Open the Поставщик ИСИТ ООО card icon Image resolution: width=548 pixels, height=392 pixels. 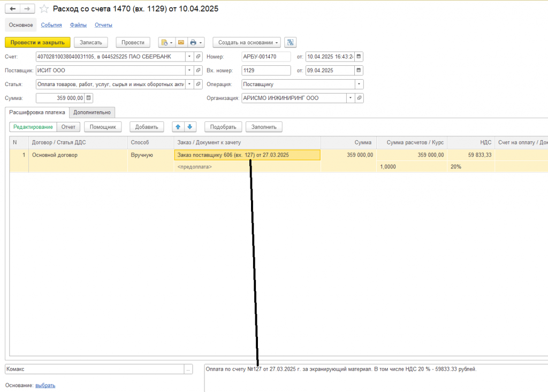coord(198,70)
